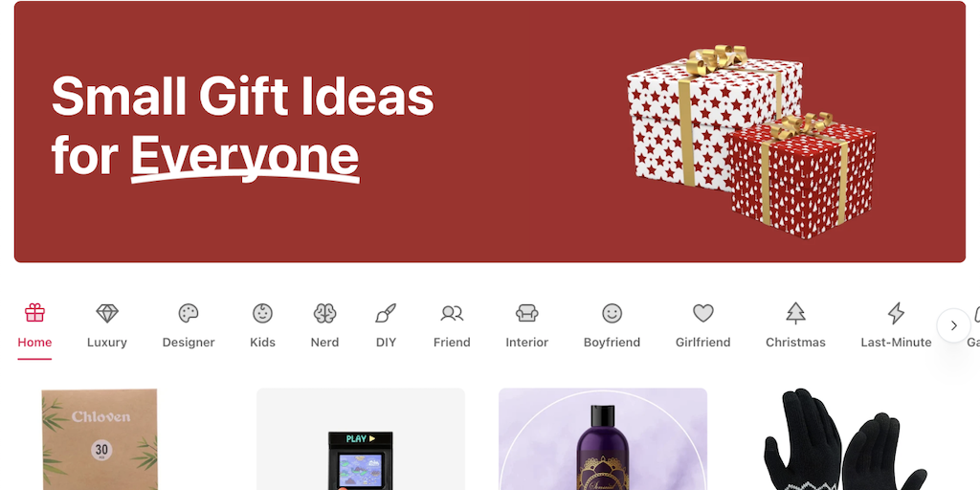This screenshot has height=490, width=980.
Task: Open the Interior armchair icon category
Action: [x=527, y=313]
